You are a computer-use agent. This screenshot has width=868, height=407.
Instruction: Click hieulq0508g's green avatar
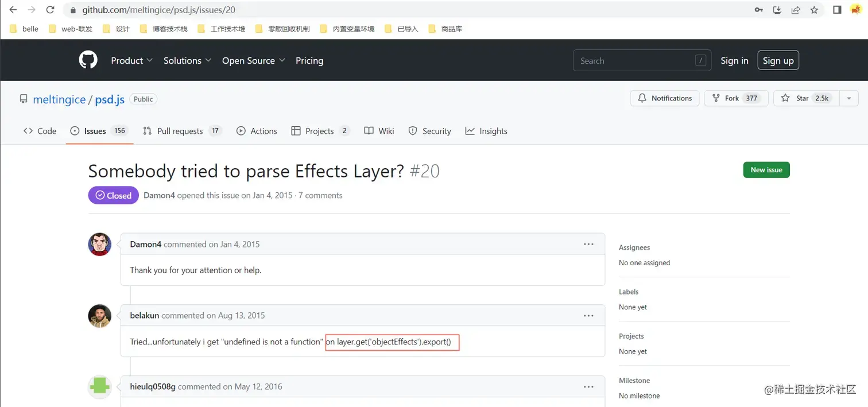(x=99, y=387)
